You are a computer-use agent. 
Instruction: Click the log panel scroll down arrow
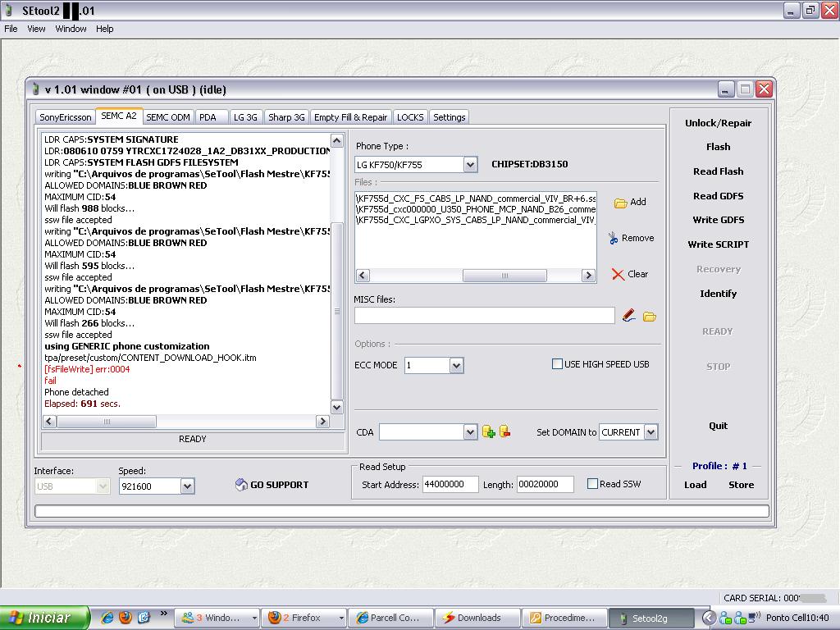click(337, 407)
